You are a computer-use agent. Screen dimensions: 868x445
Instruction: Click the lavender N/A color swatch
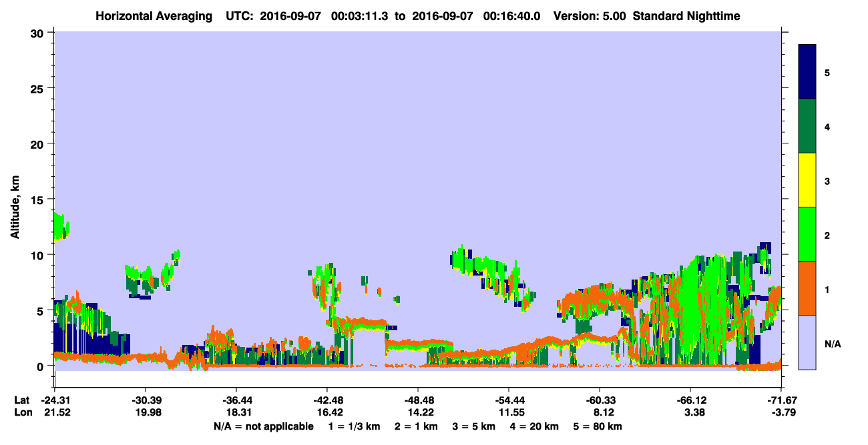coord(807,342)
